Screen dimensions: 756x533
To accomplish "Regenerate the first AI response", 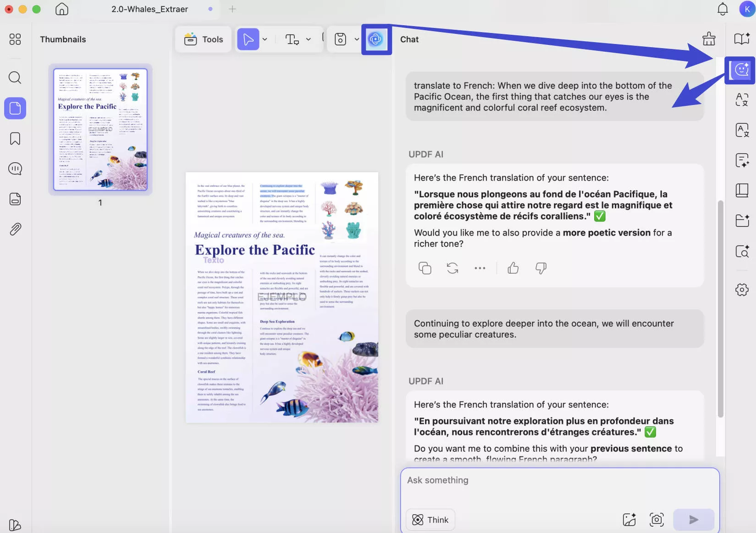I will click(x=452, y=268).
